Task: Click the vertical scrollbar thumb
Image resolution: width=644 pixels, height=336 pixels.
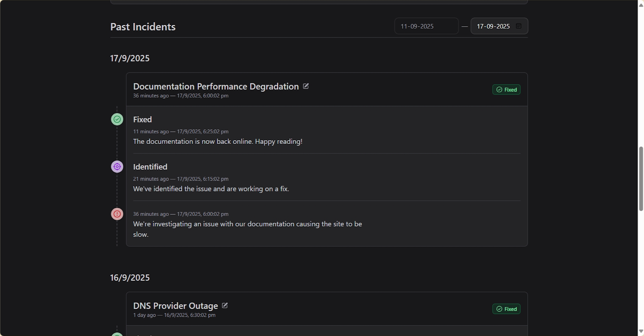Action: tap(641, 179)
